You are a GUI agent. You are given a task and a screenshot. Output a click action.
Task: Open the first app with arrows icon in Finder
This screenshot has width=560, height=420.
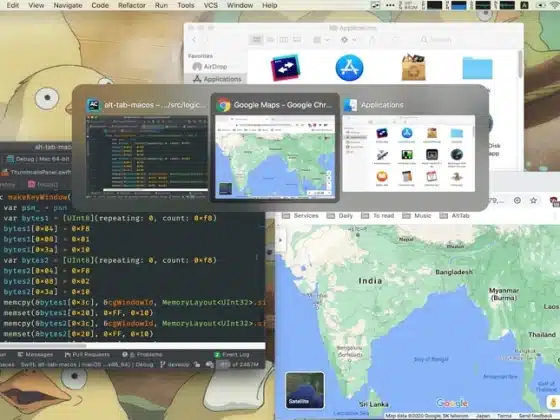[x=285, y=68]
